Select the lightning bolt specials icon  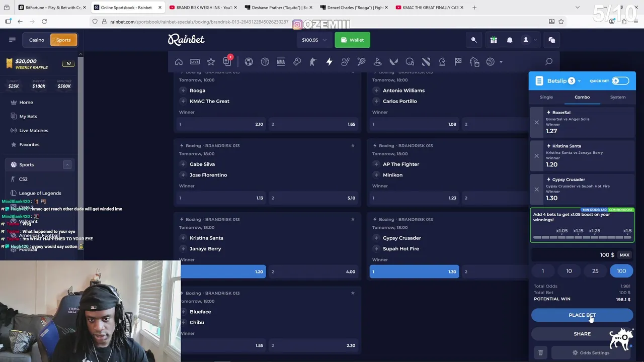pyautogui.click(x=329, y=62)
